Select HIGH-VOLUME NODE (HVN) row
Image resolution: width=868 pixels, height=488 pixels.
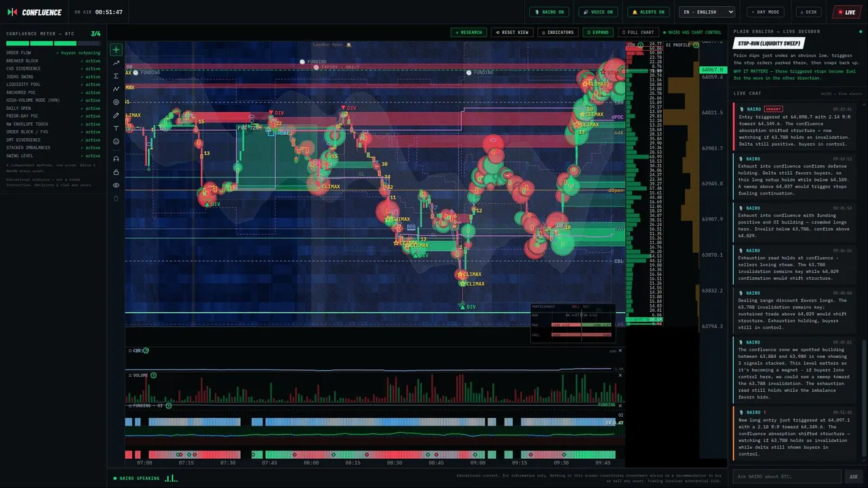(53, 100)
